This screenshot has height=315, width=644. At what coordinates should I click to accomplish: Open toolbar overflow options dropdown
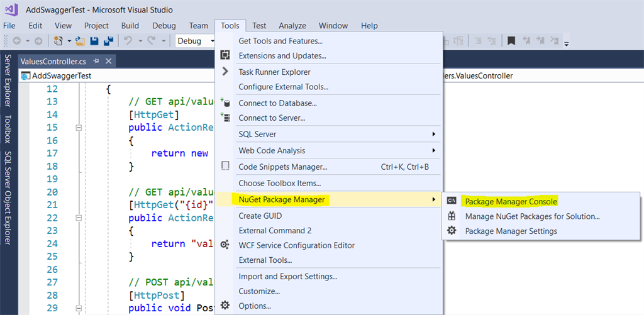(566, 43)
